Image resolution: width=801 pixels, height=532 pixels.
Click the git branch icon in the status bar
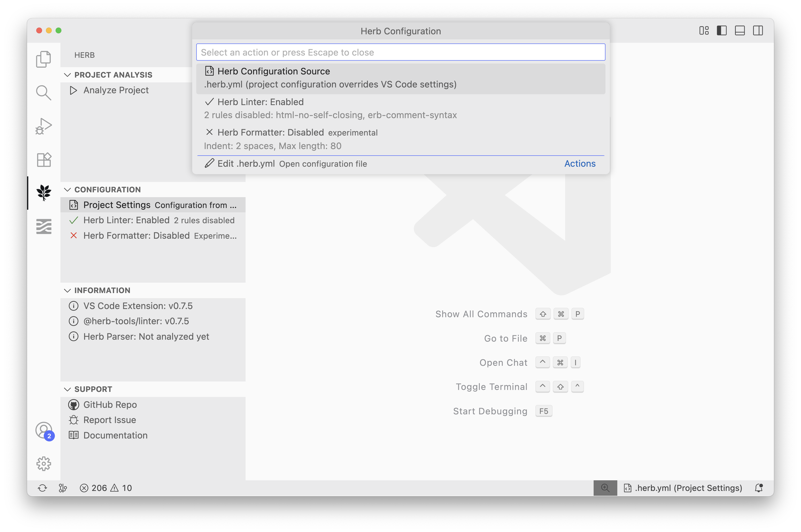(63, 488)
